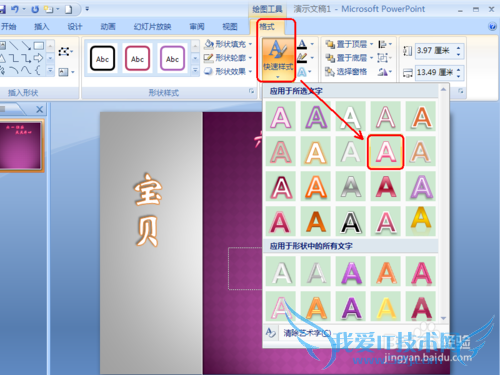Image resolution: width=500 pixels, height=375 pixels.
Task: Switch to the 幻灯片放映 Slide Show tab
Action: [x=152, y=27]
